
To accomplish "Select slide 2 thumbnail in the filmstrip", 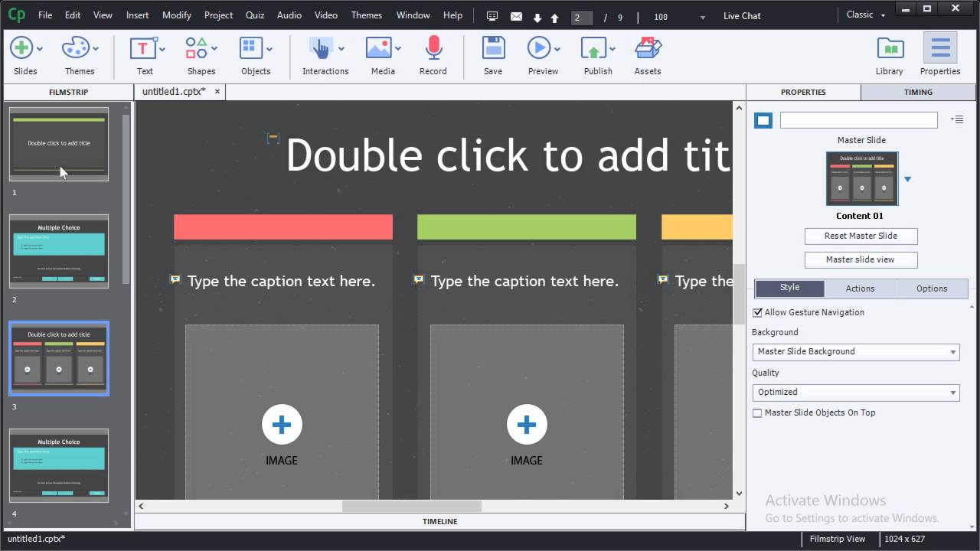I will click(x=59, y=251).
